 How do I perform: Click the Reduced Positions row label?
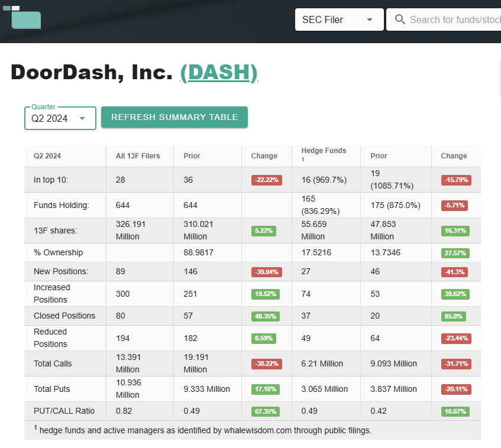50,338
